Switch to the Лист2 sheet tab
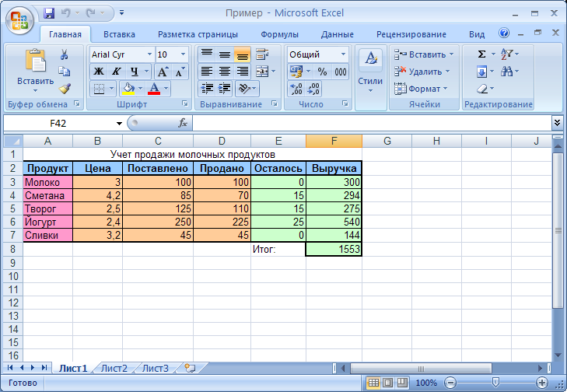Screen dimensions: 567x392 [114, 368]
